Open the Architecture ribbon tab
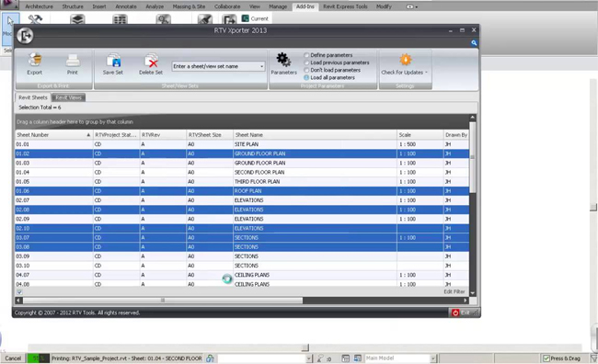Screen dimensions: 598x364 39,6
